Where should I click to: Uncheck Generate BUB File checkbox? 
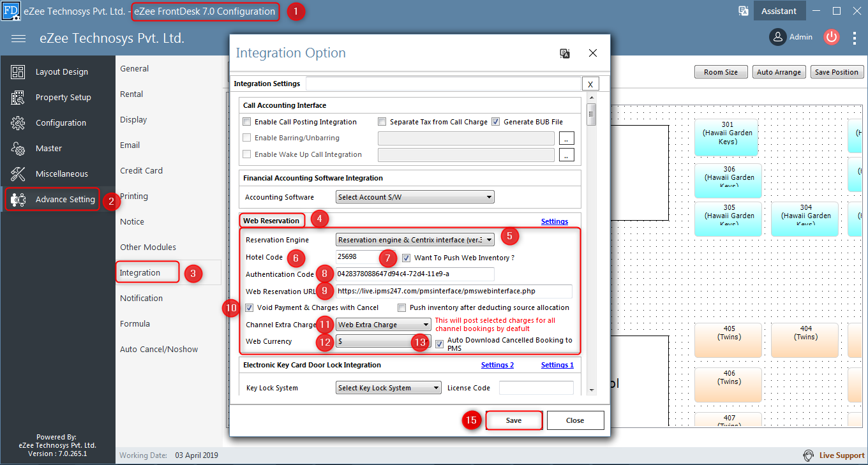495,122
